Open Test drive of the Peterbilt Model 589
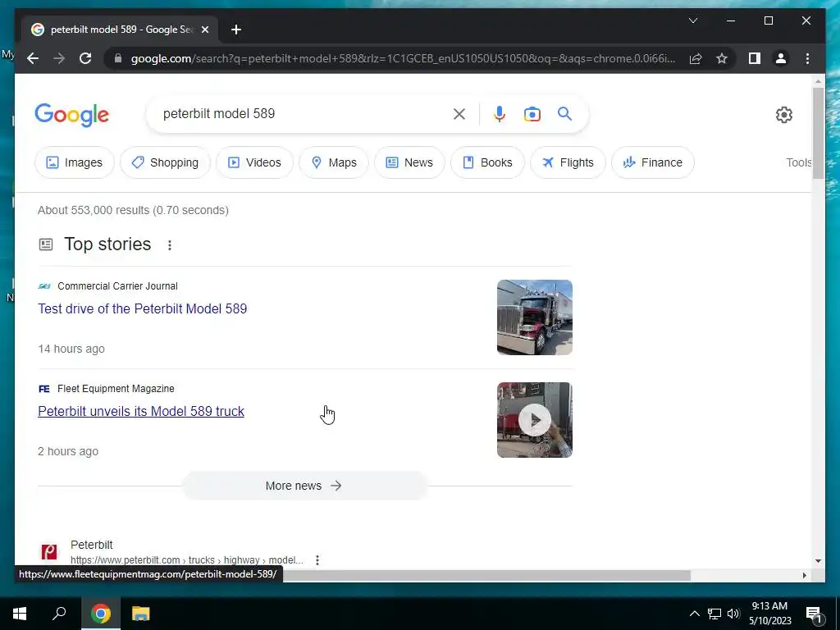 point(143,308)
